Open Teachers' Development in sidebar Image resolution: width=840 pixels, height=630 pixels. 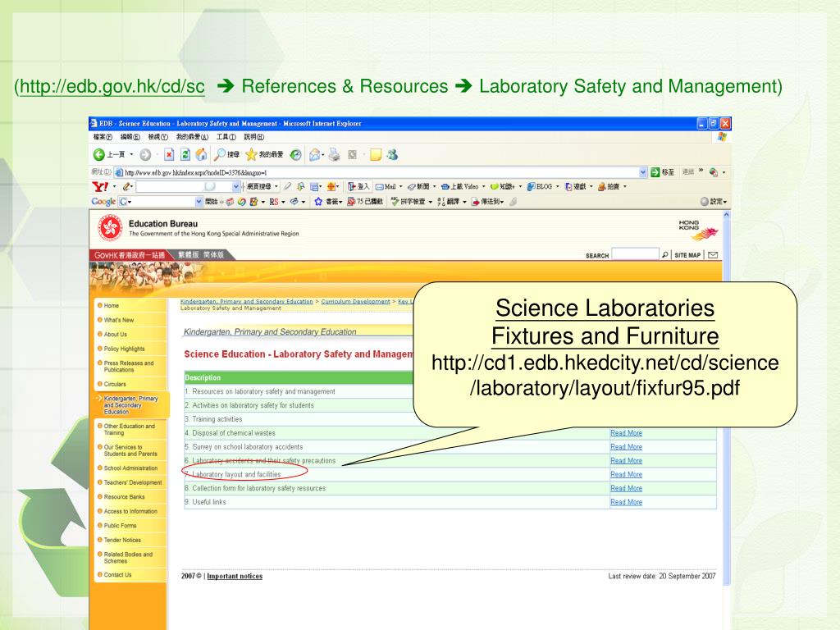click(132, 482)
